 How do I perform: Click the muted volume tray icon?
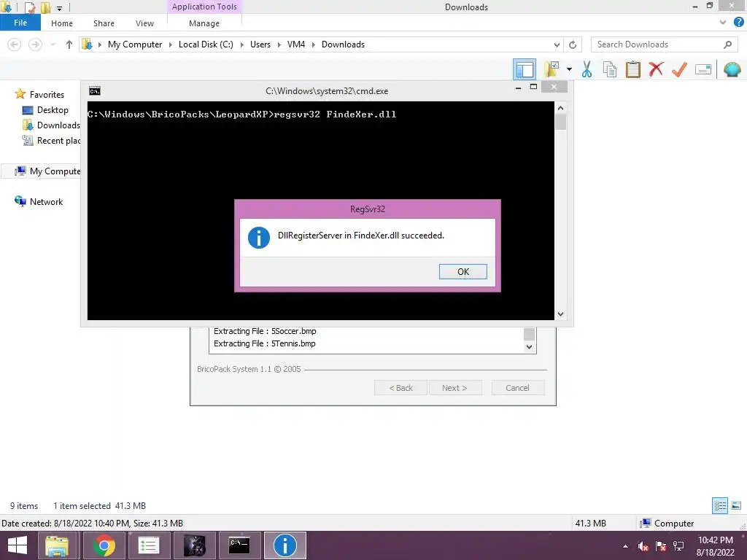pos(643,546)
